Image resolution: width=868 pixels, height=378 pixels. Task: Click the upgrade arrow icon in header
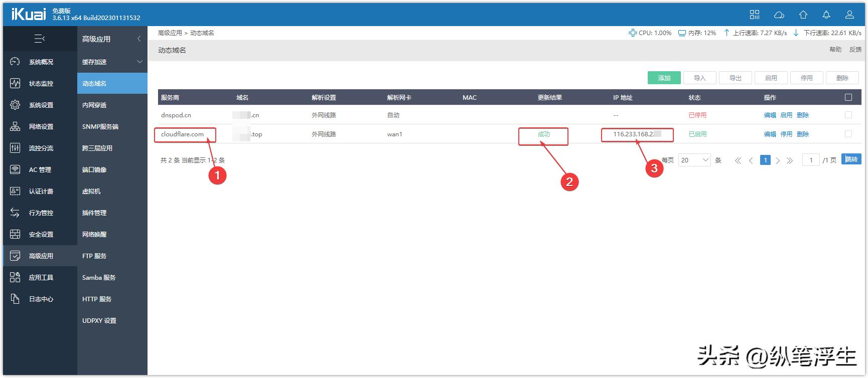(x=803, y=15)
